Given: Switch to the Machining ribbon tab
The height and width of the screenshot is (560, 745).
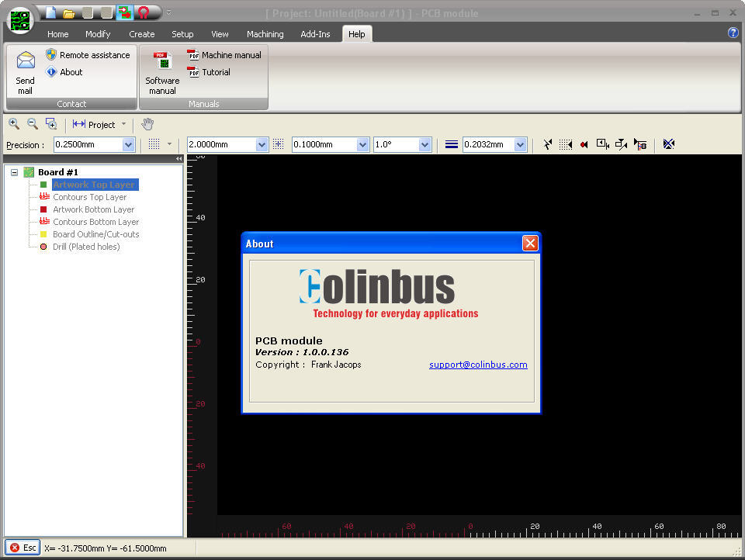Looking at the screenshot, I should click(x=265, y=33).
